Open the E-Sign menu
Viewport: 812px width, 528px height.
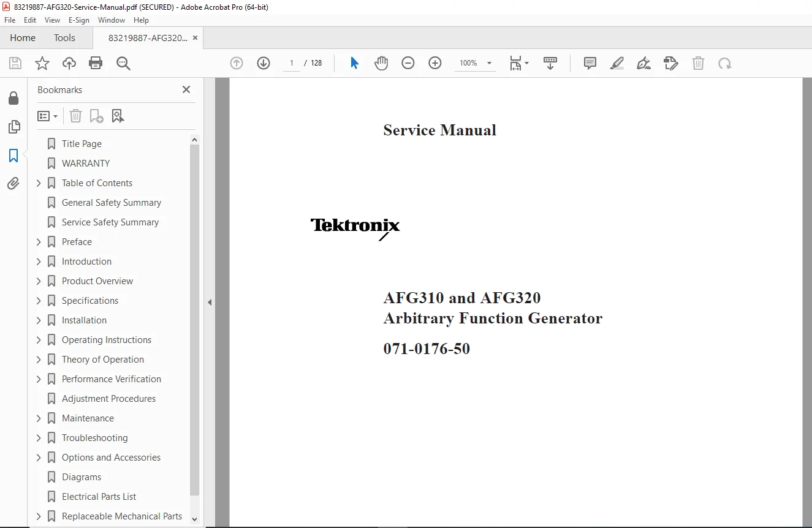(79, 20)
